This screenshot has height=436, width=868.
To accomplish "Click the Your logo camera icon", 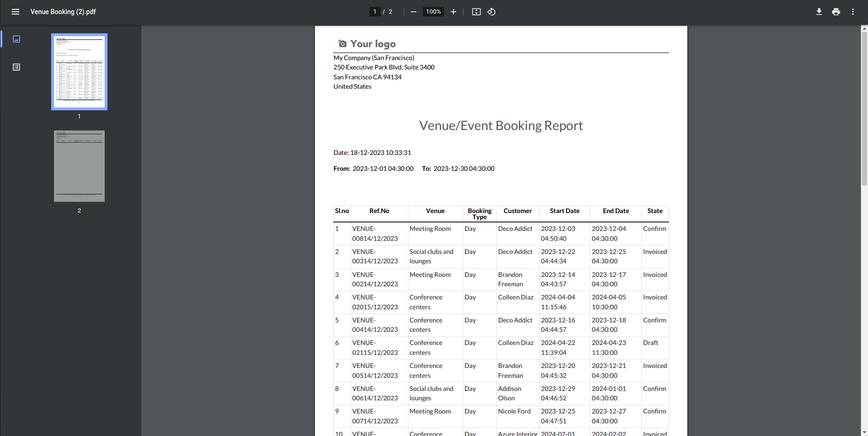I will pyautogui.click(x=343, y=44).
